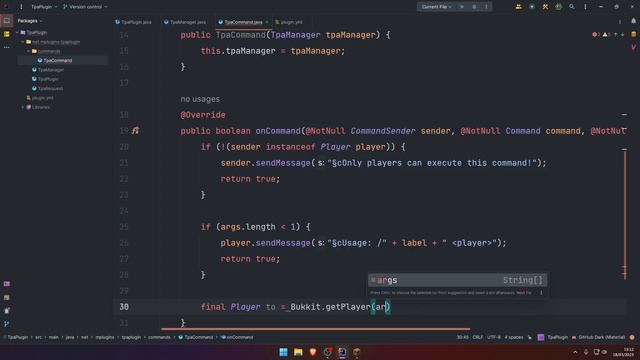Open the pink V tool window icon

point(633,47)
